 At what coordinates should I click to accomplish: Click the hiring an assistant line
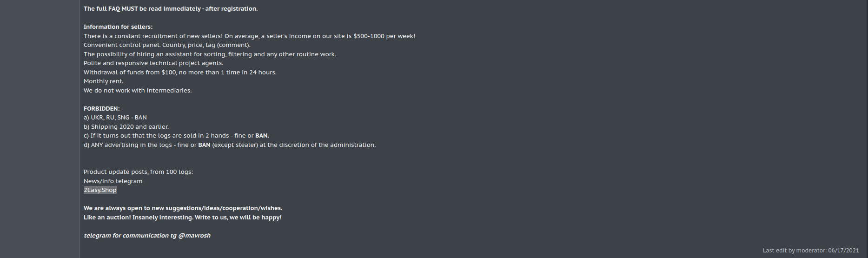[x=210, y=54]
